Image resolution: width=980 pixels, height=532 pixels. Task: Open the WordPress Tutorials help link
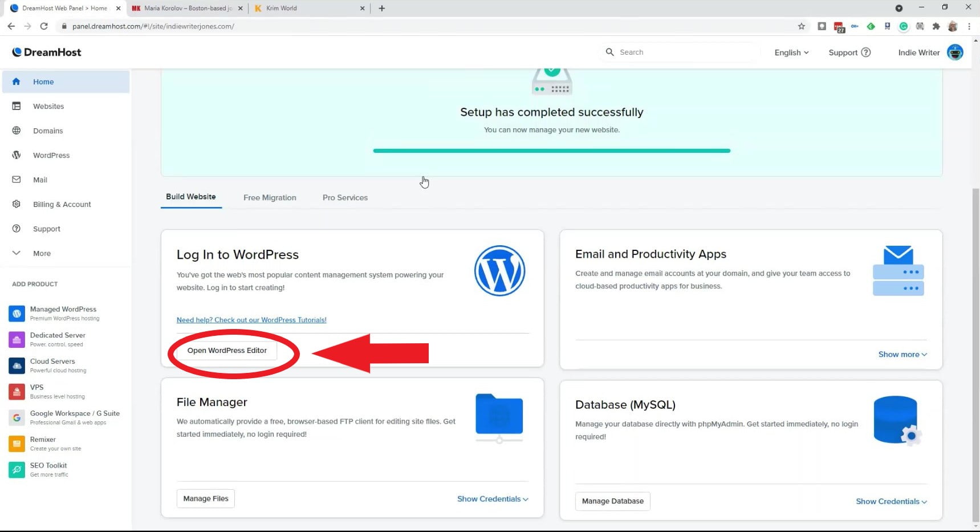(251, 320)
